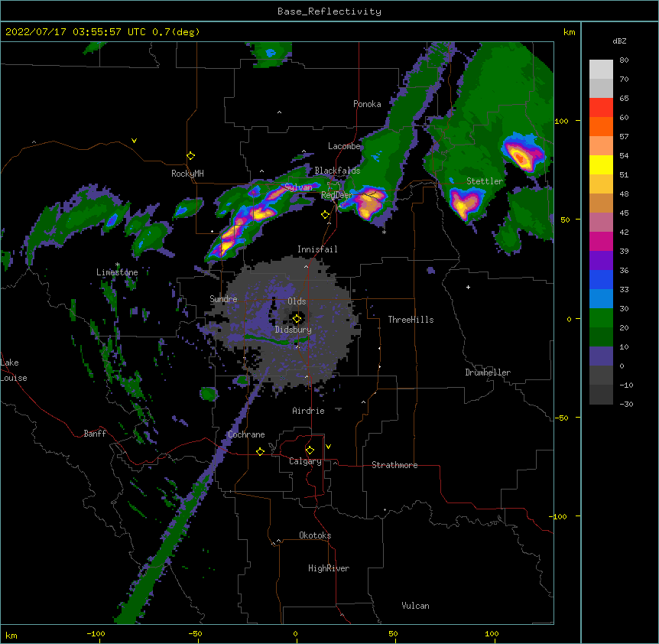
Task: Click the yellow V marker northeast of Calgary
Action: pos(328,447)
